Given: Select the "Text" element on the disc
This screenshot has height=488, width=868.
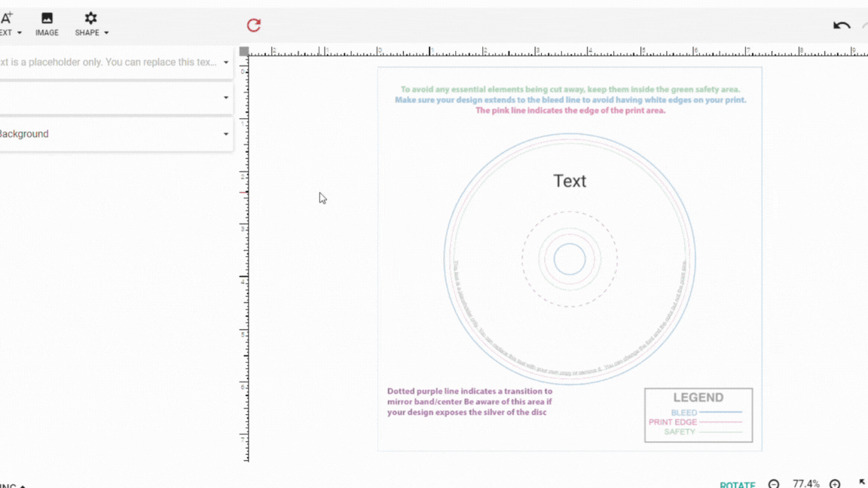Looking at the screenshot, I should [570, 181].
